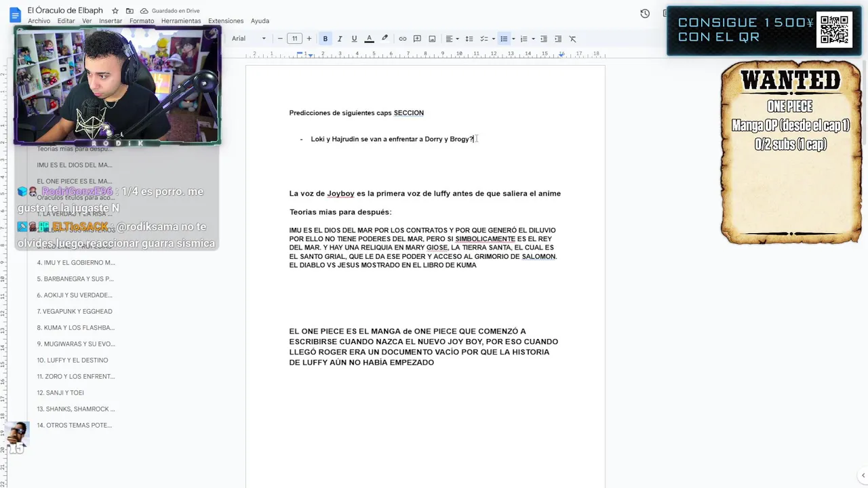Go to outline item IMU Y EL GOBIERNO M...
Screen dimensions: 868x488
[76, 262]
